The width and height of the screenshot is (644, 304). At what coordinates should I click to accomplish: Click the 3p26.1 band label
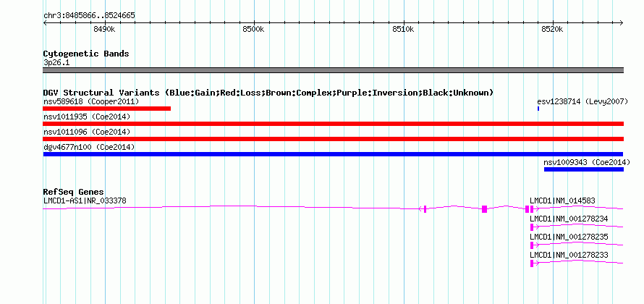point(56,63)
